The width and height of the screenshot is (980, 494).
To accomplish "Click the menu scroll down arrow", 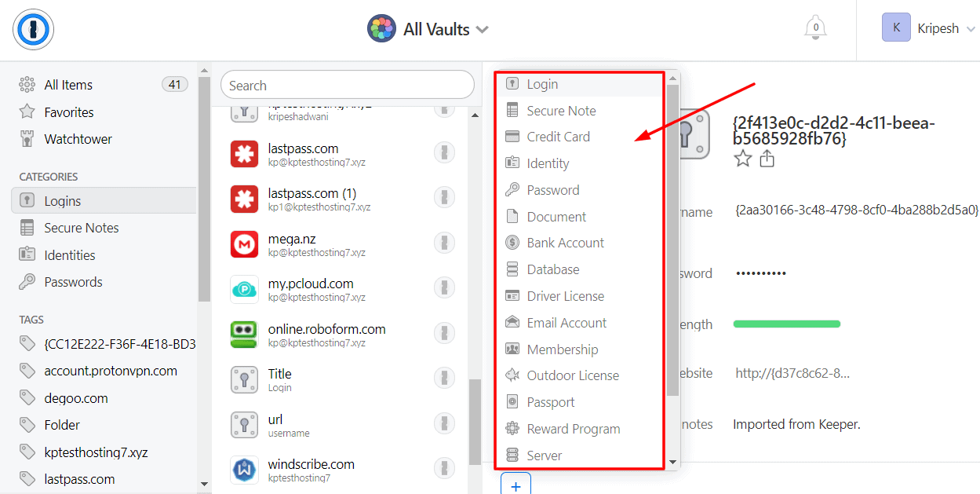I will pos(672,463).
